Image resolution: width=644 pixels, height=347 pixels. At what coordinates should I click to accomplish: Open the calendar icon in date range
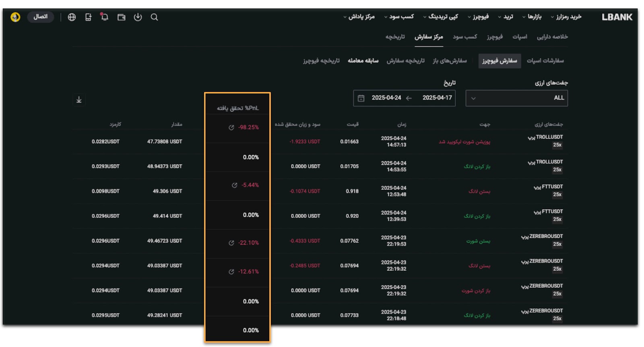(361, 98)
